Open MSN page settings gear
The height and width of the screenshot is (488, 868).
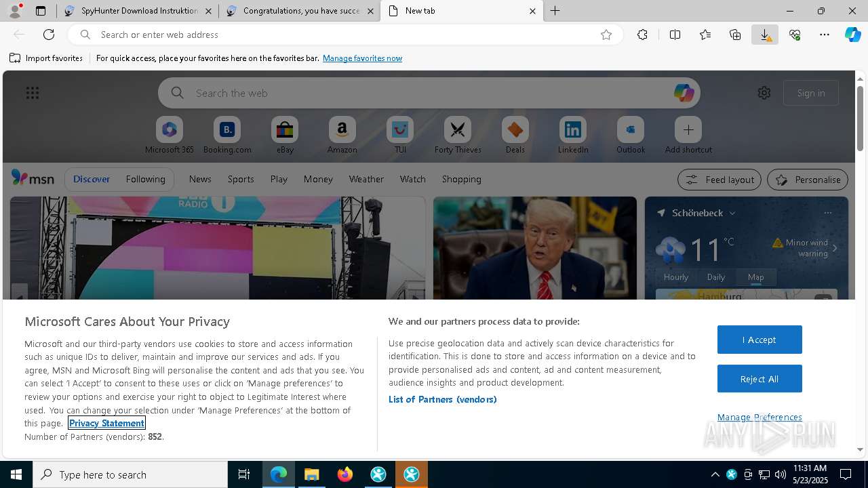pyautogui.click(x=764, y=93)
